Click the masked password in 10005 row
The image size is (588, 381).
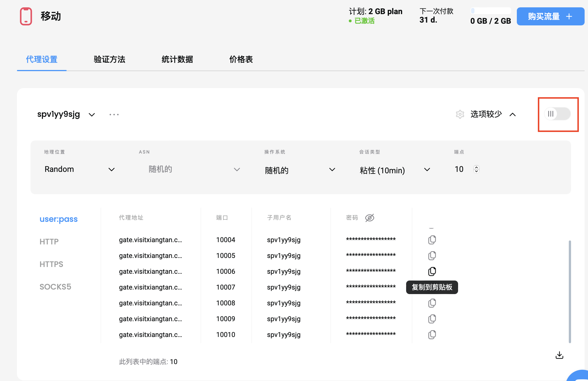coord(371,255)
